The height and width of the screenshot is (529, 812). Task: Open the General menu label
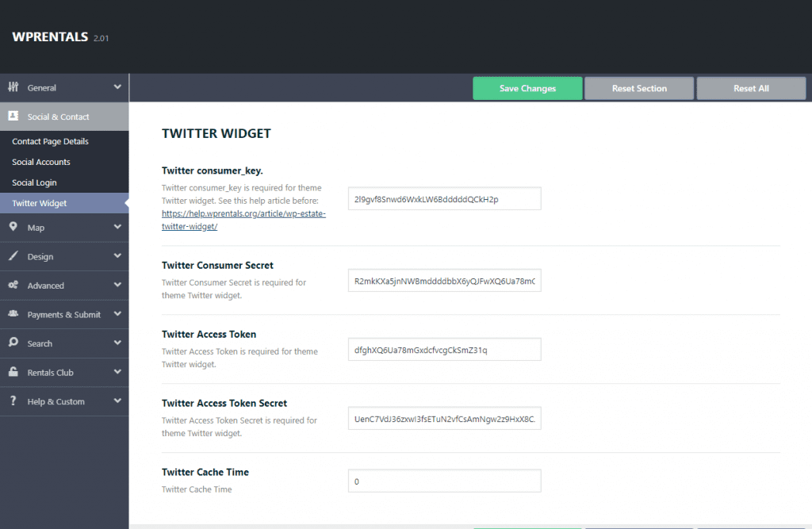click(41, 88)
